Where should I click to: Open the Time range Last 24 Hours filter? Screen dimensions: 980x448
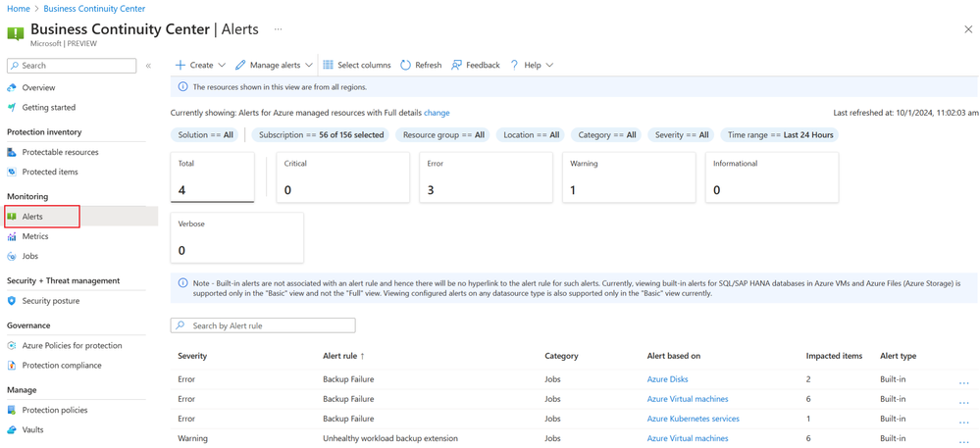(x=780, y=135)
